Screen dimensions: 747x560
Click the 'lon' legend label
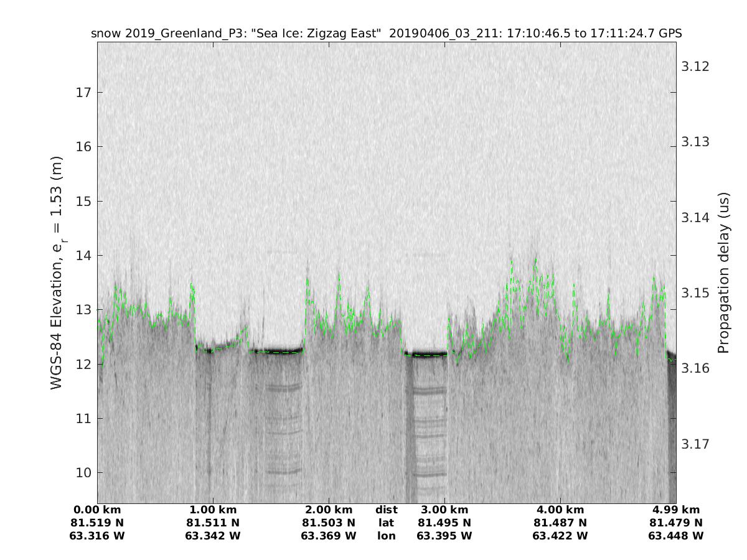pyautogui.click(x=386, y=536)
